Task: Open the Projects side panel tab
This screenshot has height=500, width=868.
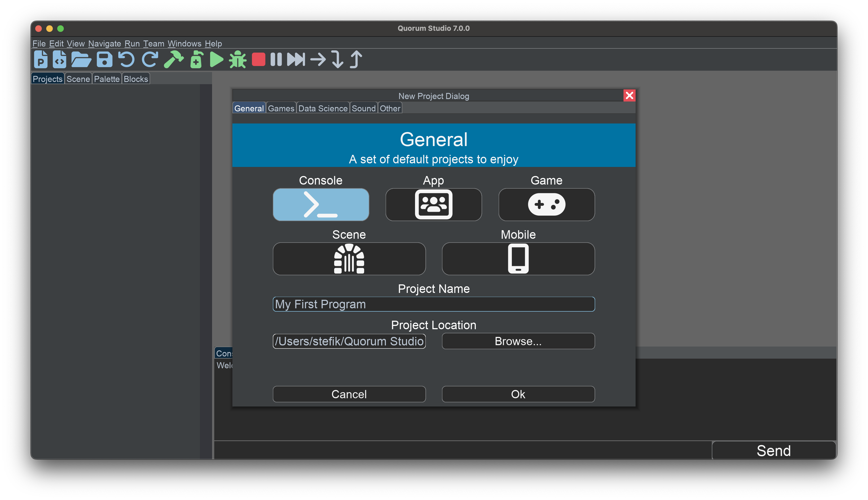Action: (47, 79)
